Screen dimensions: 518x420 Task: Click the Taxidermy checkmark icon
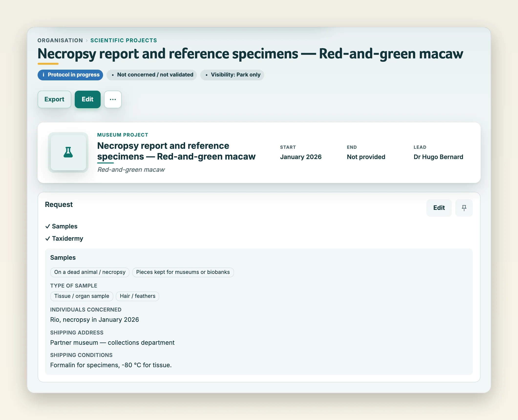48,239
